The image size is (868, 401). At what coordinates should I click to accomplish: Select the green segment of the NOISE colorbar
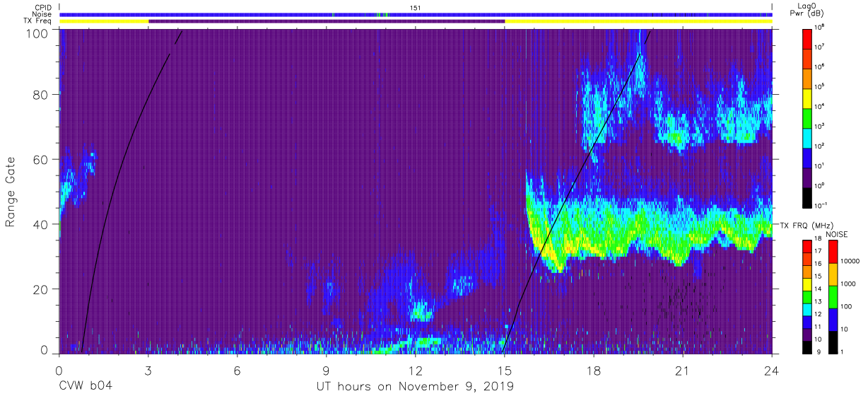point(833,297)
